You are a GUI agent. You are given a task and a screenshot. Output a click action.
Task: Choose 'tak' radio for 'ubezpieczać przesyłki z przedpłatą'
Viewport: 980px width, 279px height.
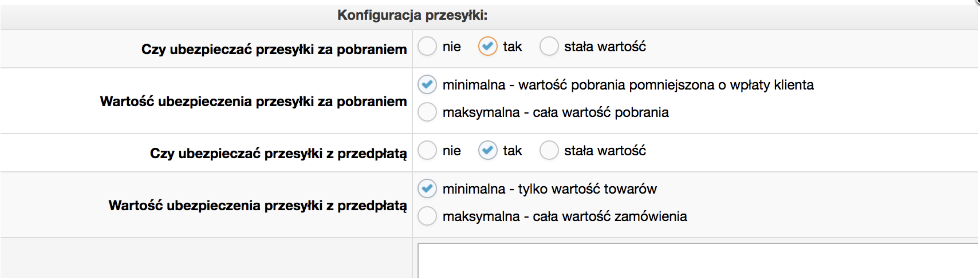point(487,151)
